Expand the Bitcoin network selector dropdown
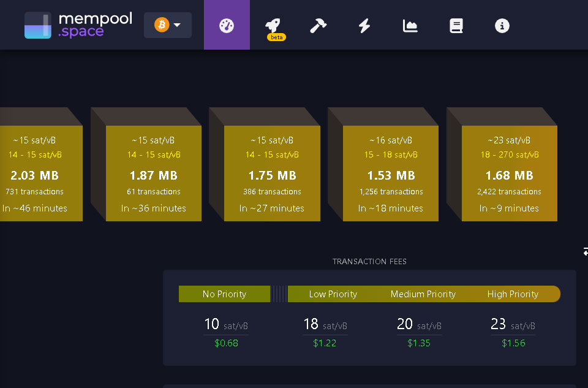Image resolution: width=588 pixels, height=388 pixels. point(168,25)
